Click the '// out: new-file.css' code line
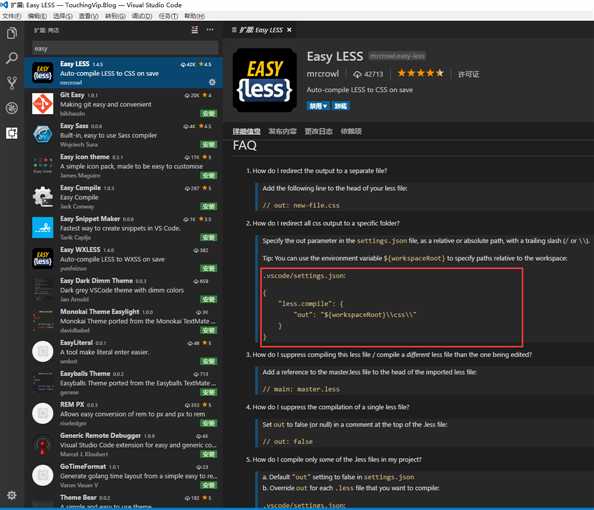594x510 pixels. (301, 205)
